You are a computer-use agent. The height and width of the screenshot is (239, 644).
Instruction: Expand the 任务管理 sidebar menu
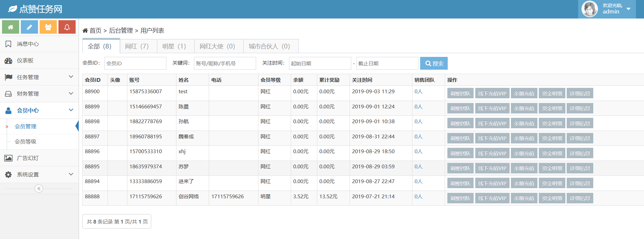click(x=39, y=77)
